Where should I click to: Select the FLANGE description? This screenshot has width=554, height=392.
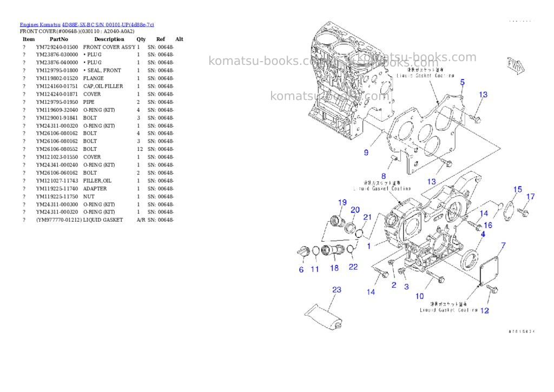point(93,78)
